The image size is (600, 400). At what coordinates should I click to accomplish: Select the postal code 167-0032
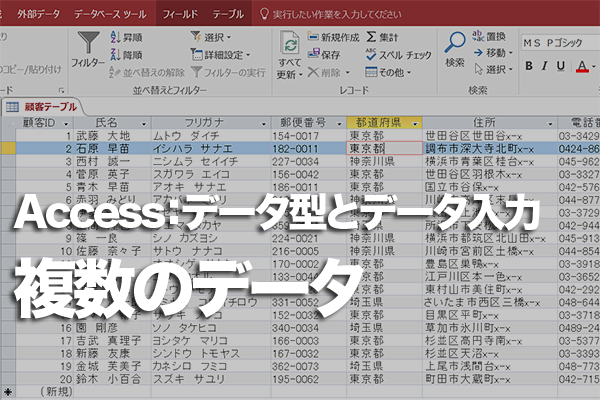click(x=308, y=354)
